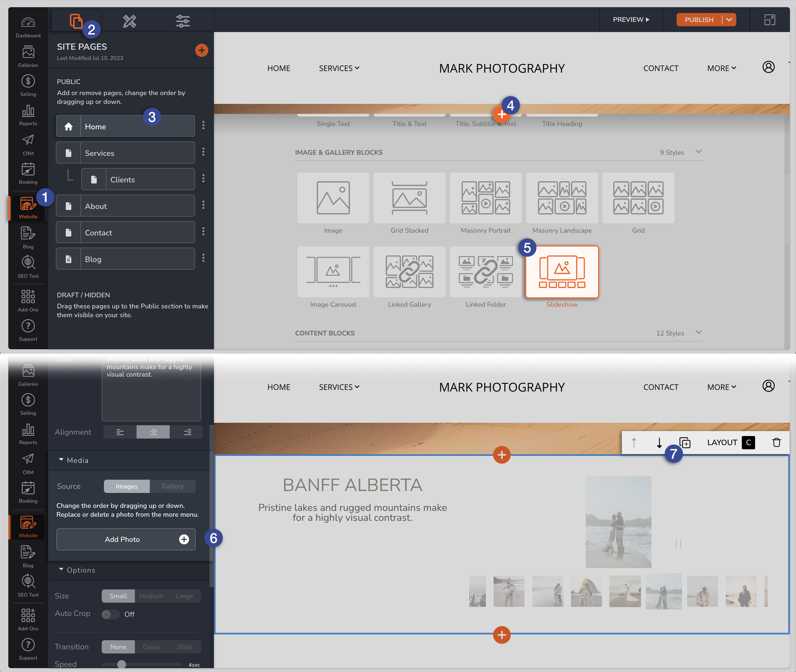Screen dimensions: 796x672
Task: Open the Site Pages tab icon
Action: point(76,21)
